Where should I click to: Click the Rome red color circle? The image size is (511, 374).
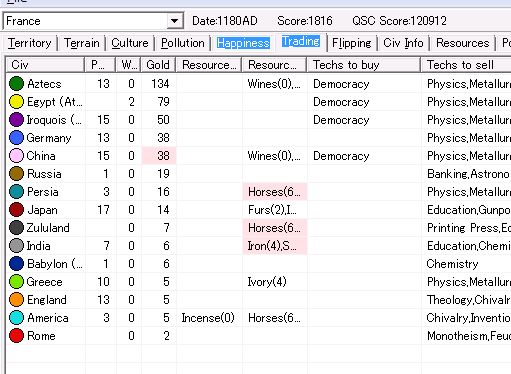(x=16, y=336)
